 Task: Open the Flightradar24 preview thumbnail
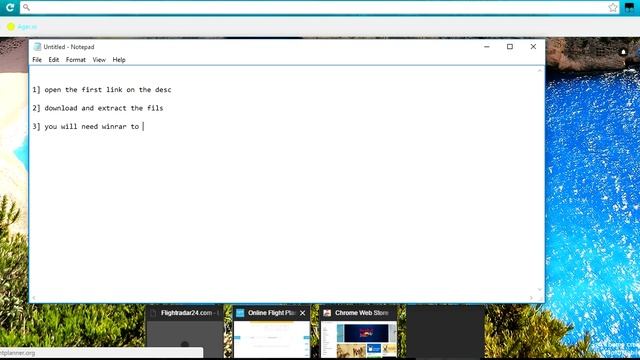coord(185,339)
